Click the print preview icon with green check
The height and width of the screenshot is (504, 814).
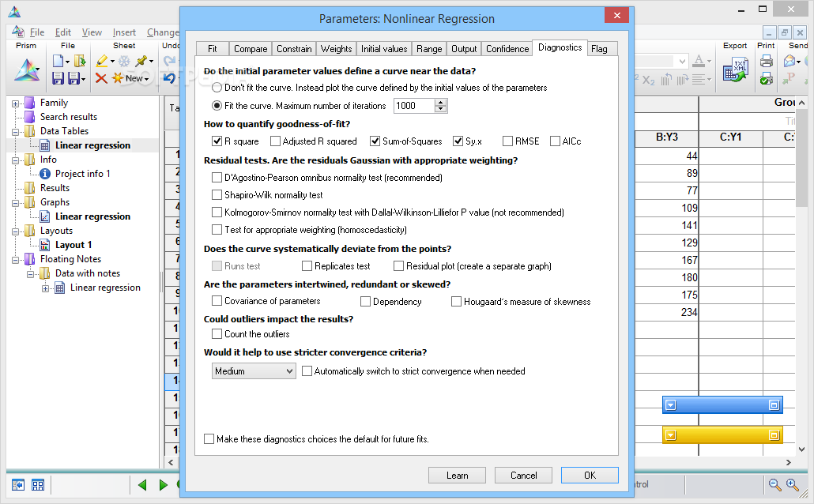[x=767, y=79]
